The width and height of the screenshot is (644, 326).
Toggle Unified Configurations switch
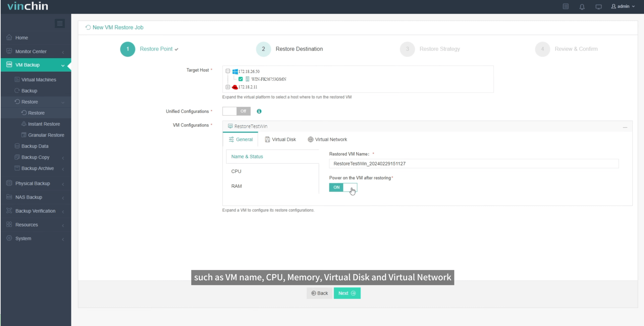pyautogui.click(x=236, y=111)
